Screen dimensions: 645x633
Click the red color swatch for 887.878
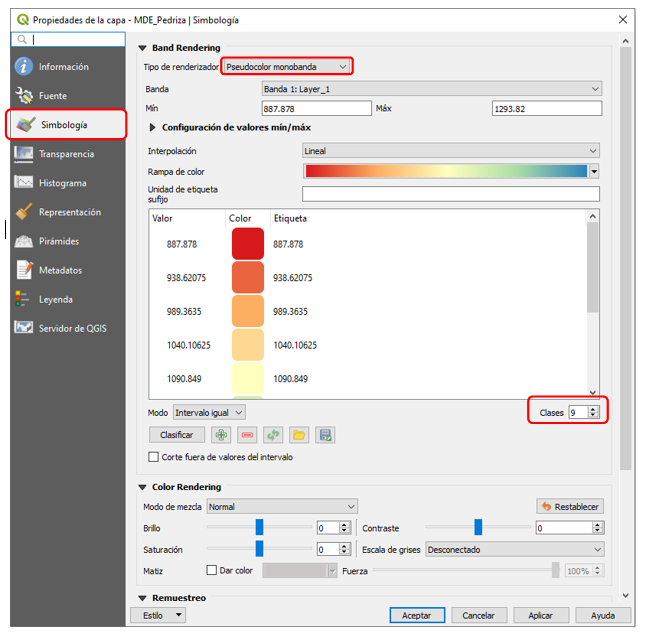tap(247, 244)
